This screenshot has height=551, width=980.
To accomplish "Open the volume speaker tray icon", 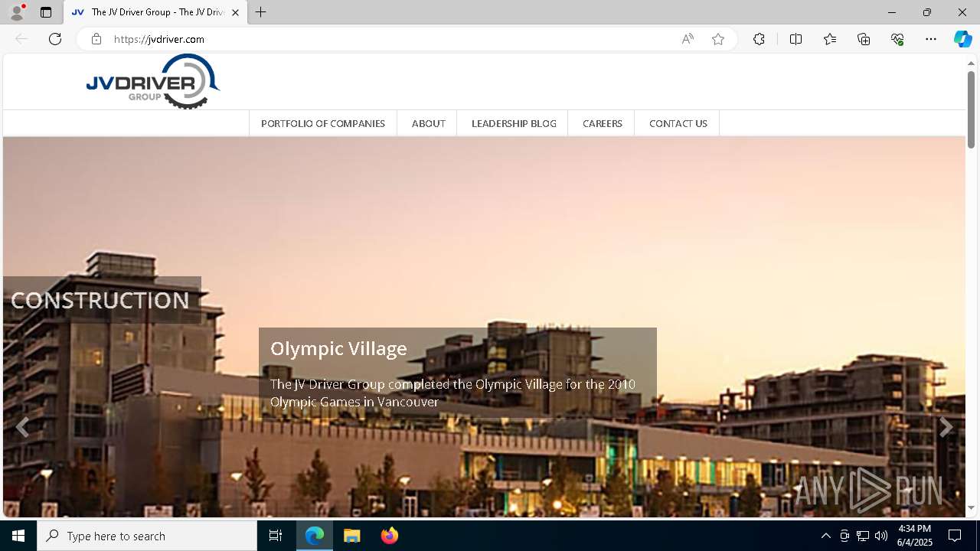I will 881,536.
